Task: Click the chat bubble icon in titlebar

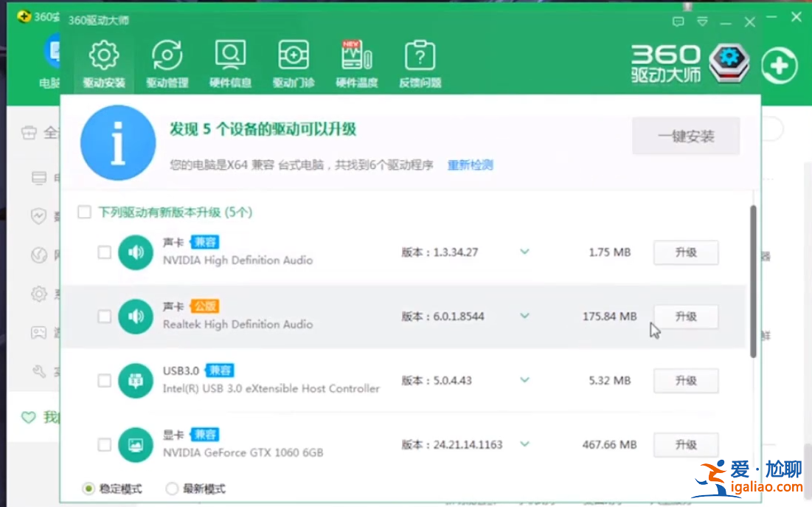Action: tap(678, 22)
